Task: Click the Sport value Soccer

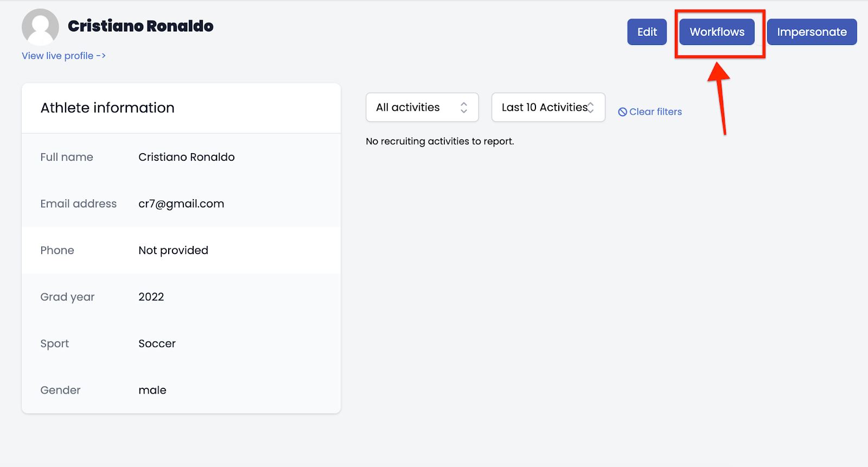Action: (x=157, y=344)
